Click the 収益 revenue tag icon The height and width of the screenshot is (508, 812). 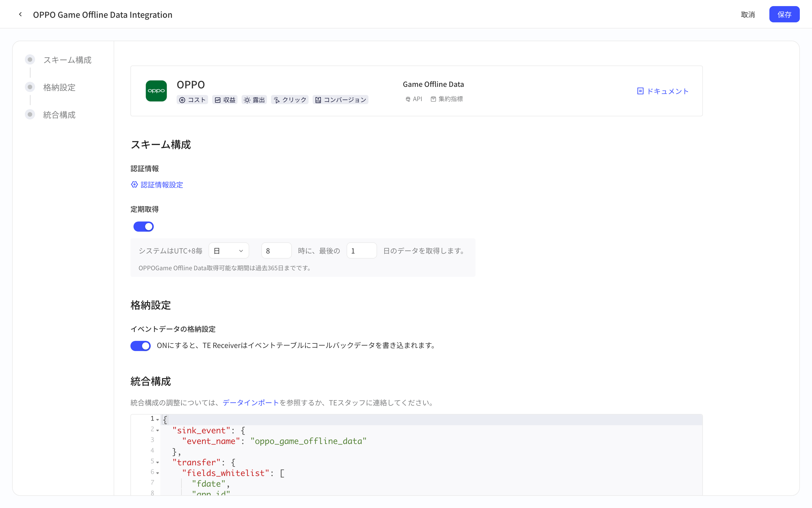coord(218,100)
